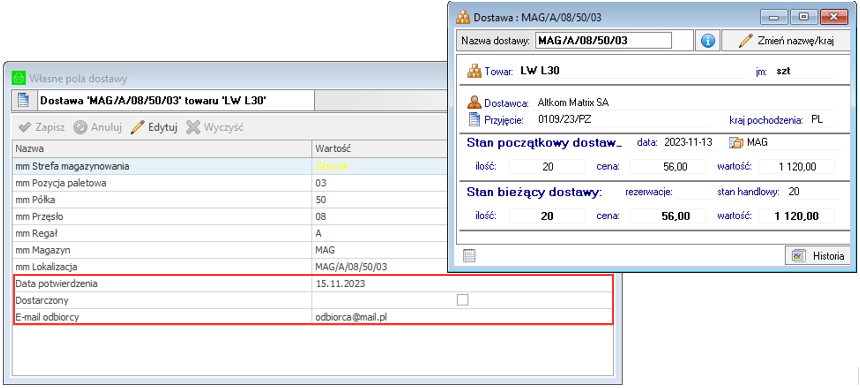860x388 pixels.
Task: Click the Stan bieżący wartość field
Action: [x=797, y=216]
